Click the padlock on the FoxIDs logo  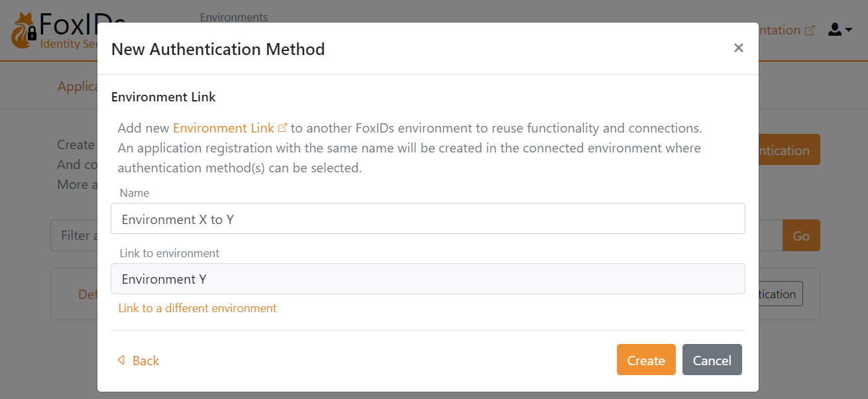point(31,35)
